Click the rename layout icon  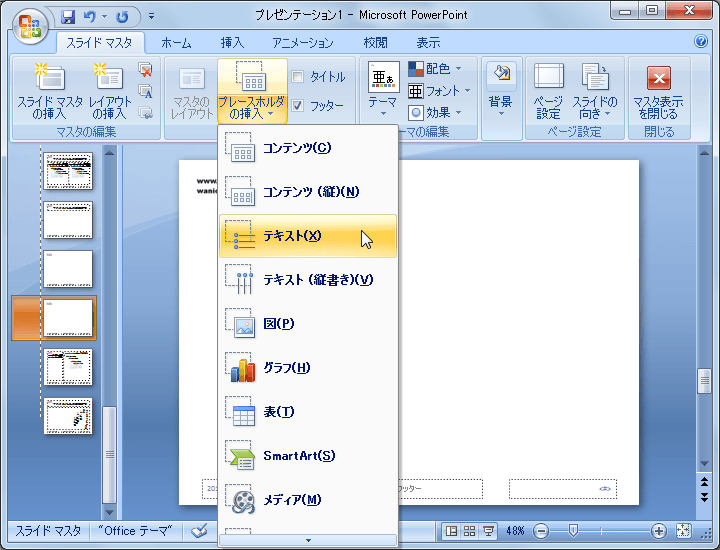(x=146, y=91)
